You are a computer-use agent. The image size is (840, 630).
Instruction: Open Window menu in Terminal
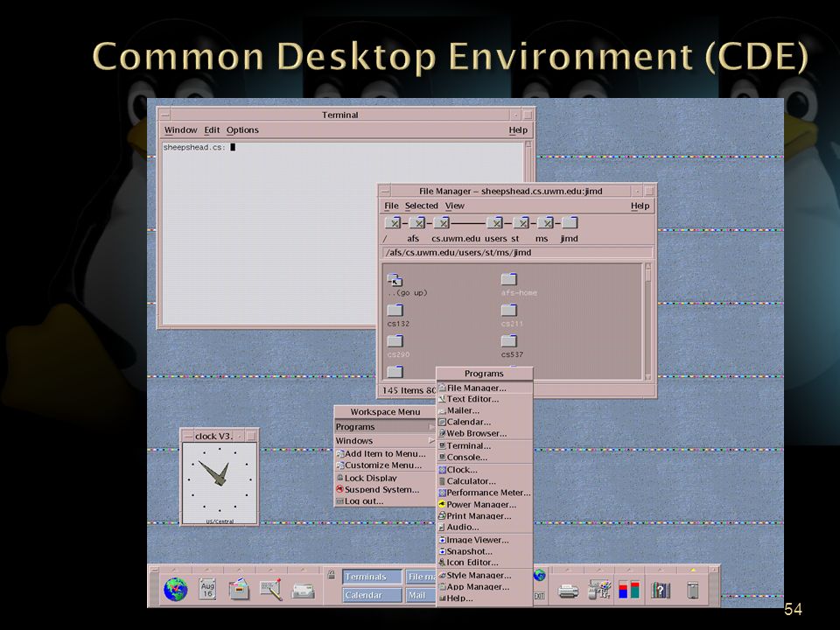coord(180,130)
